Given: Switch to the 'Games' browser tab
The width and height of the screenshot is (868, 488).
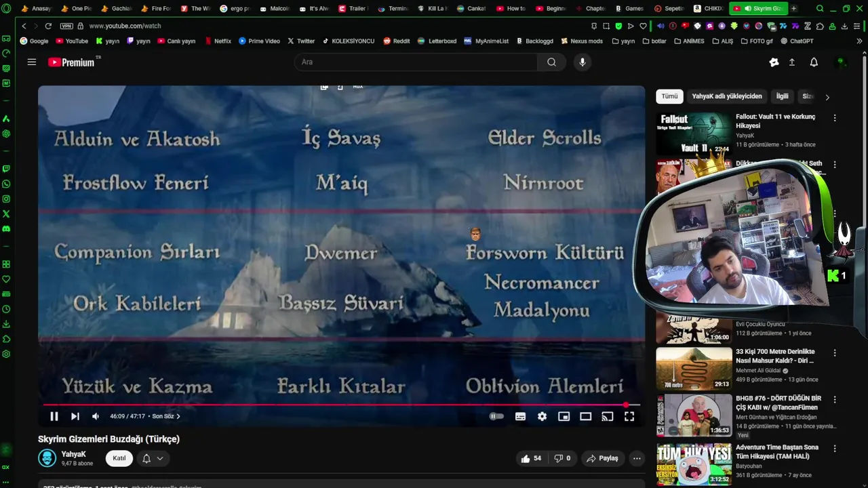Looking at the screenshot, I should [629, 9].
